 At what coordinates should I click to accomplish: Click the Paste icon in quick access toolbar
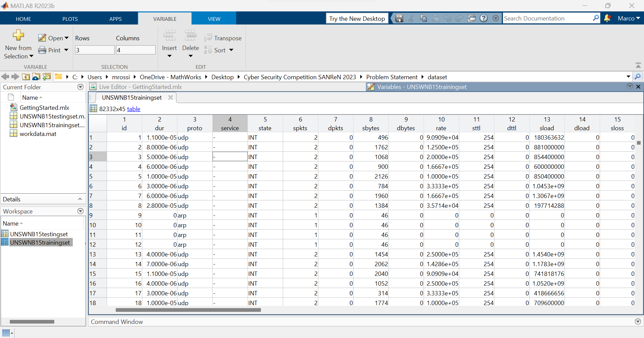[x=435, y=18]
